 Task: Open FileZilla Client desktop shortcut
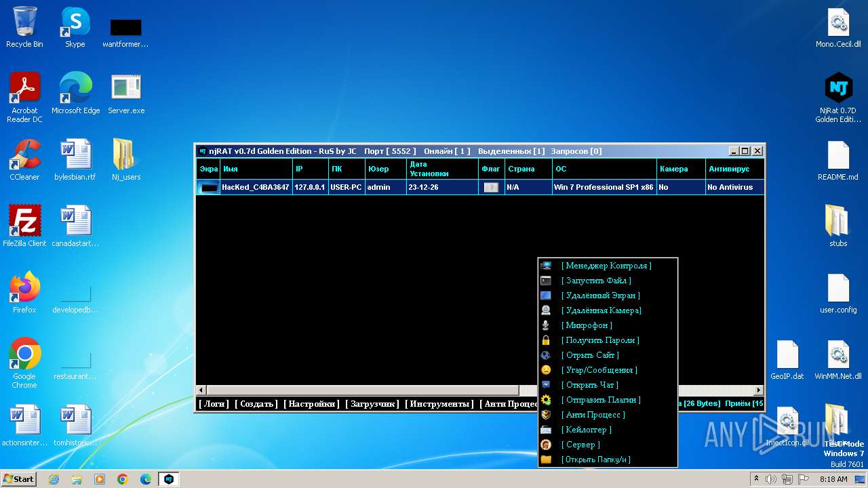pos(24,226)
